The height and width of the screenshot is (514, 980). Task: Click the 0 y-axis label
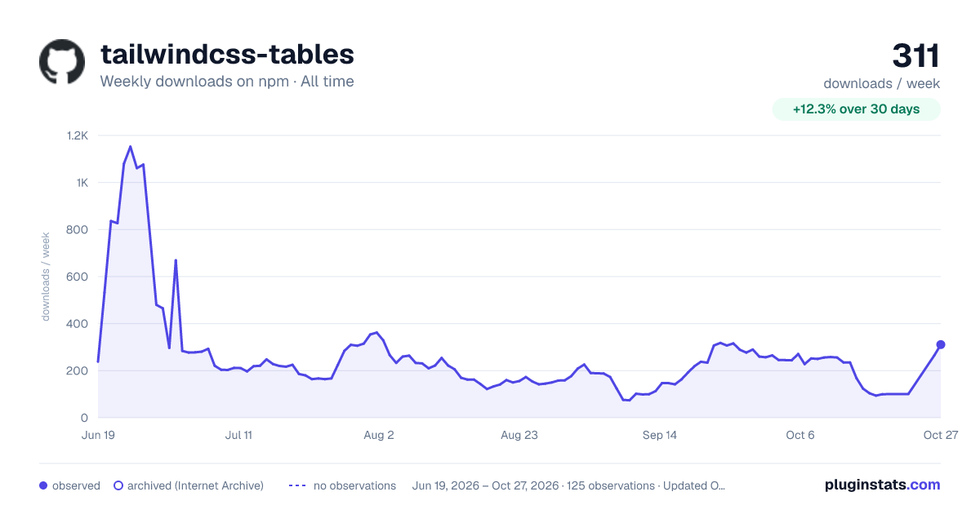85,418
